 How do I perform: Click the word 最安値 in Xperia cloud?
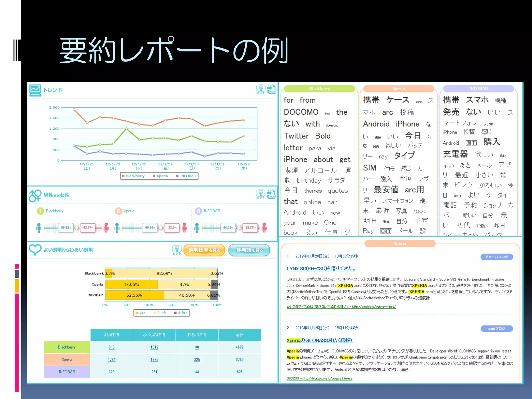point(386,189)
